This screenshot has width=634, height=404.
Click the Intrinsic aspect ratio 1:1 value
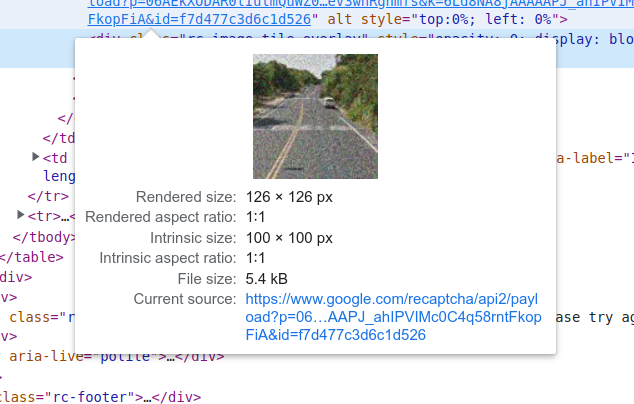pos(255,258)
